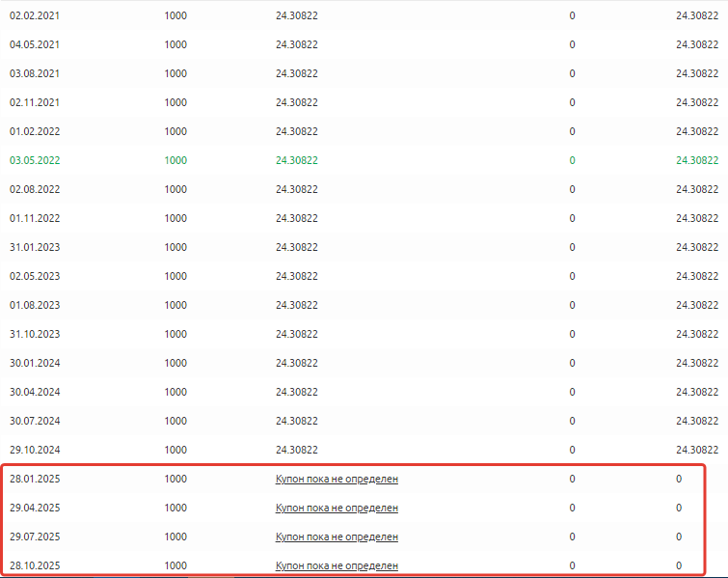Click the green highlighted date 03.05.2022

point(35,160)
